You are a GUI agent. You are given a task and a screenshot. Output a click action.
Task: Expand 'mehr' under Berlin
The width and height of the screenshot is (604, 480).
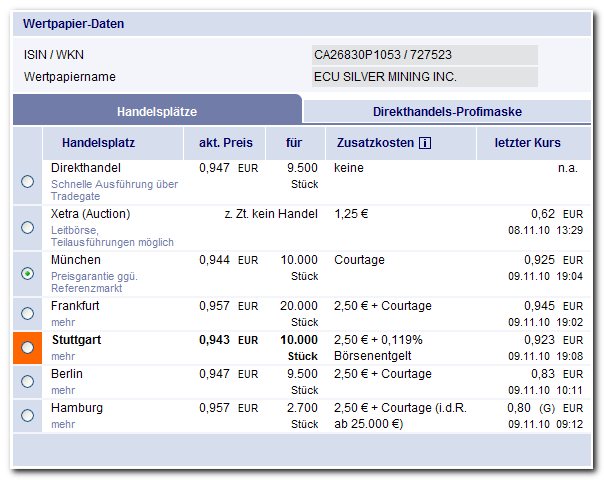63,390
